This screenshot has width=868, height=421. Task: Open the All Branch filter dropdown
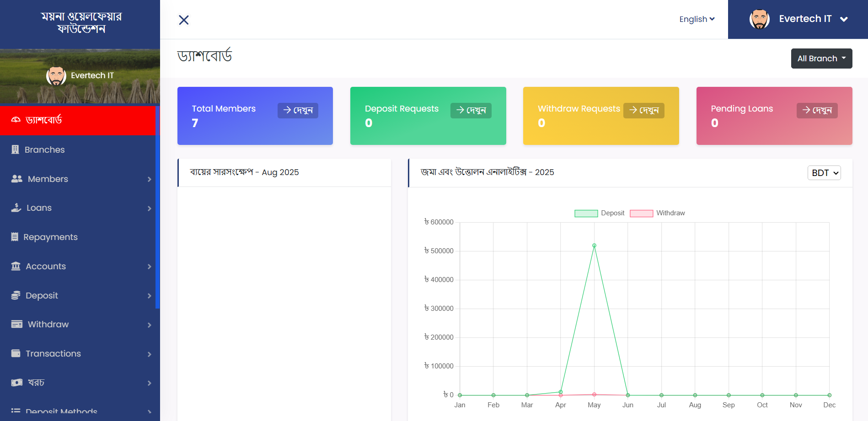click(821, 59)
